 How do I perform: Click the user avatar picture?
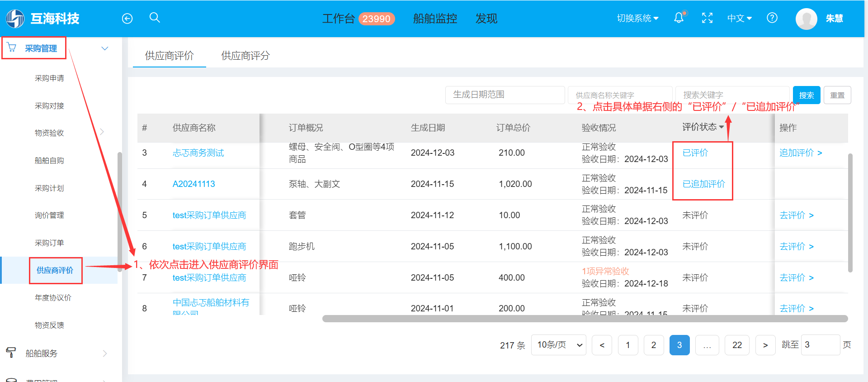click(x=807, y=19)
